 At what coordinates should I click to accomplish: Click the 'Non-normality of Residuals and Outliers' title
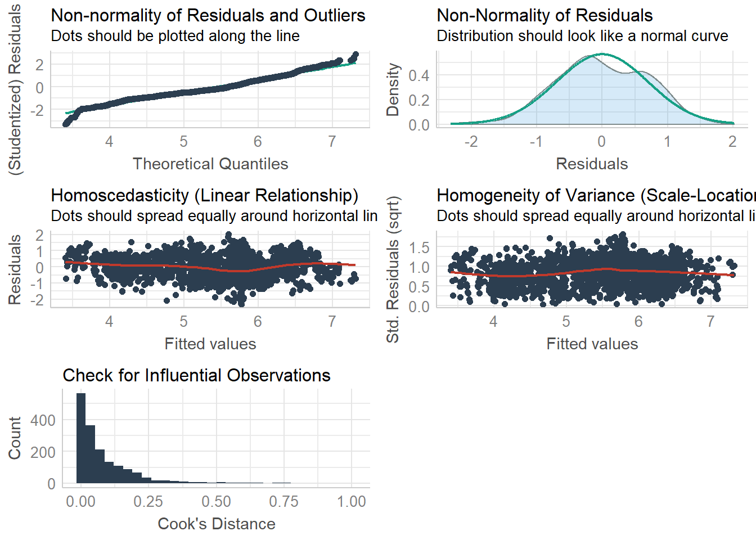click(208, 15)
